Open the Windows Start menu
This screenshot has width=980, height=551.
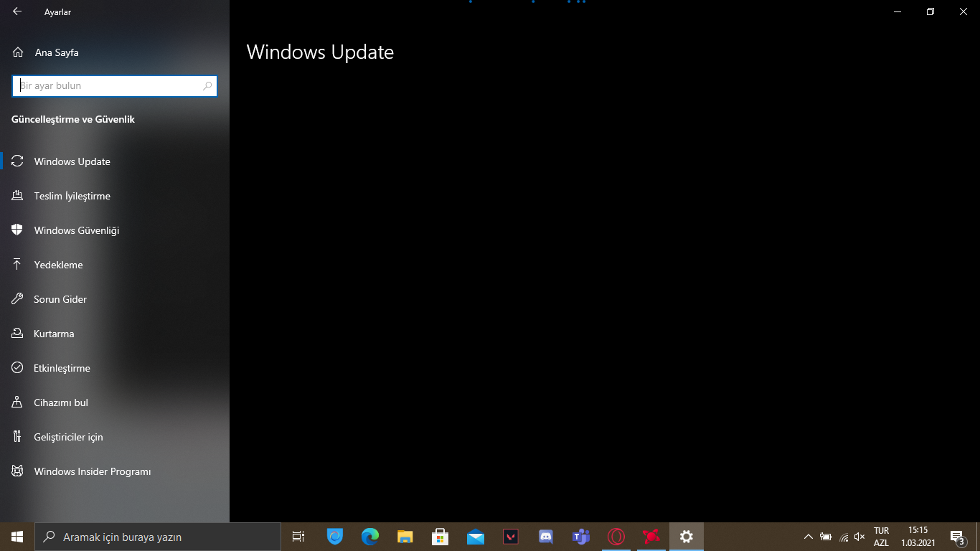point(17,537)
